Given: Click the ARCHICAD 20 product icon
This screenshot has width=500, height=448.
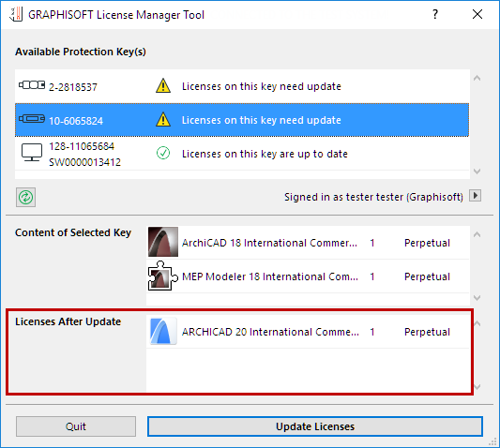Looking at the screenshot, I should pos(163,331).
